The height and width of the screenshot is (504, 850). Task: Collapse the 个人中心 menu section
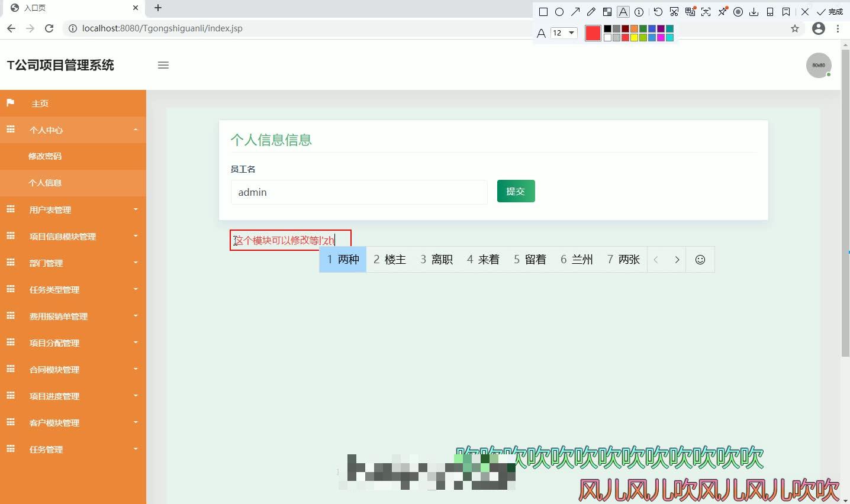(x=73, y=130)
